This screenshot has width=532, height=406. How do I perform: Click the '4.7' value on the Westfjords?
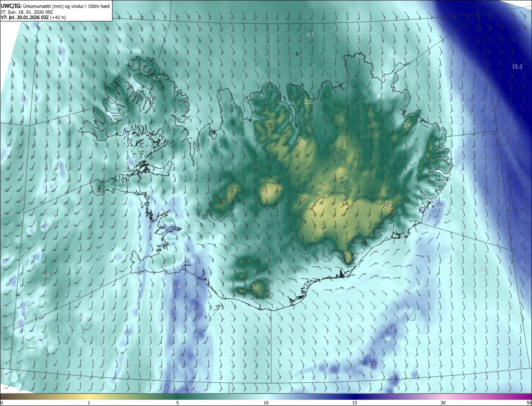[x=156, y=78]
